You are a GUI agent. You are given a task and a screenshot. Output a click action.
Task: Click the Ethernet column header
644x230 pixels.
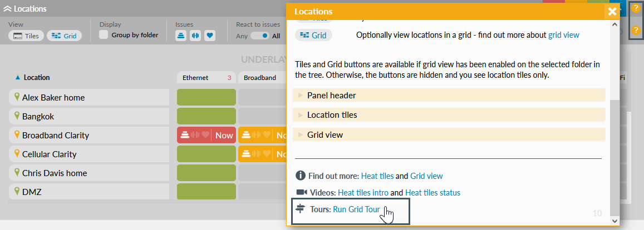coord(195,78)
